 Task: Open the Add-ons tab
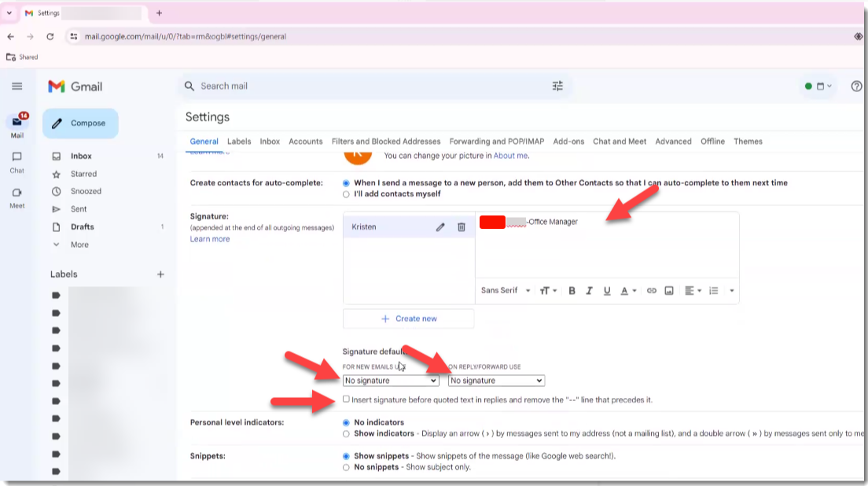pyautogui.click(x=568, y=142)
